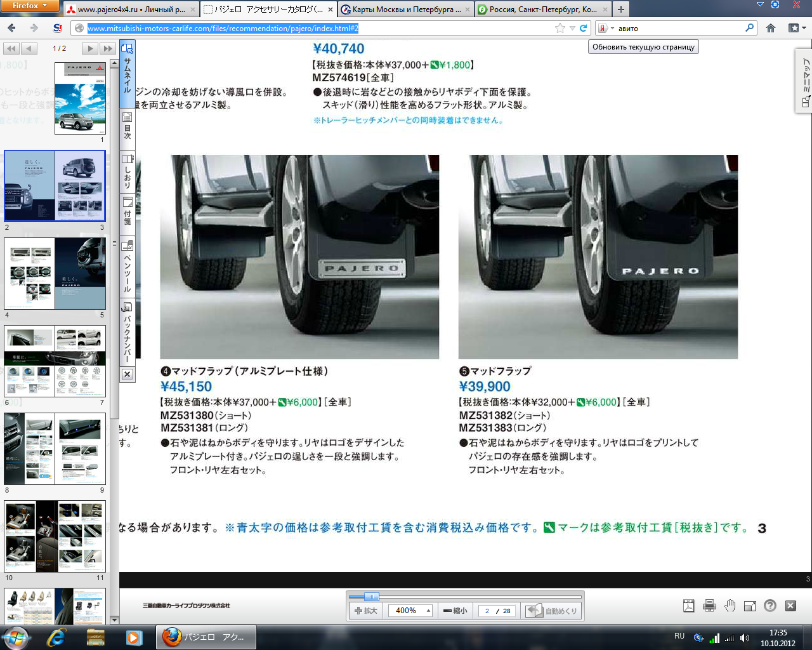Close the sidebar panel with X button

pos(127,375)
